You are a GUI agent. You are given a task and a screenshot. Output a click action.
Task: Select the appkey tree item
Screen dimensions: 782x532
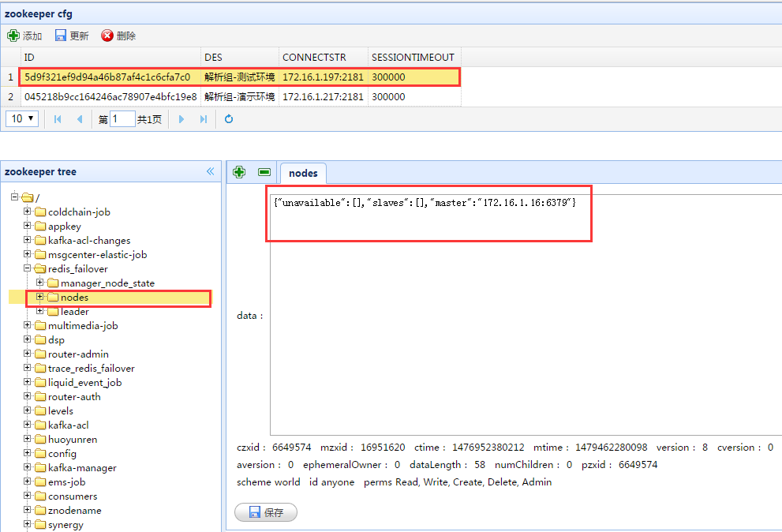coord(65,227)
